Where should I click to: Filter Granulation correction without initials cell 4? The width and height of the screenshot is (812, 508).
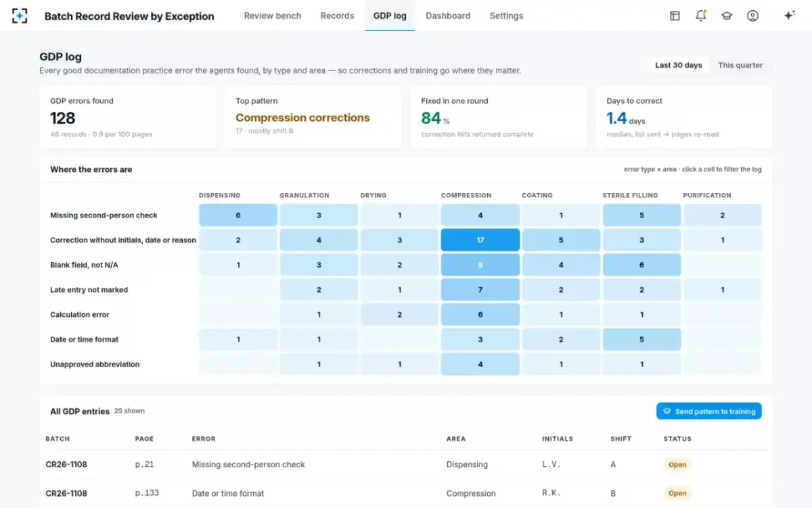tap(319, 240)
